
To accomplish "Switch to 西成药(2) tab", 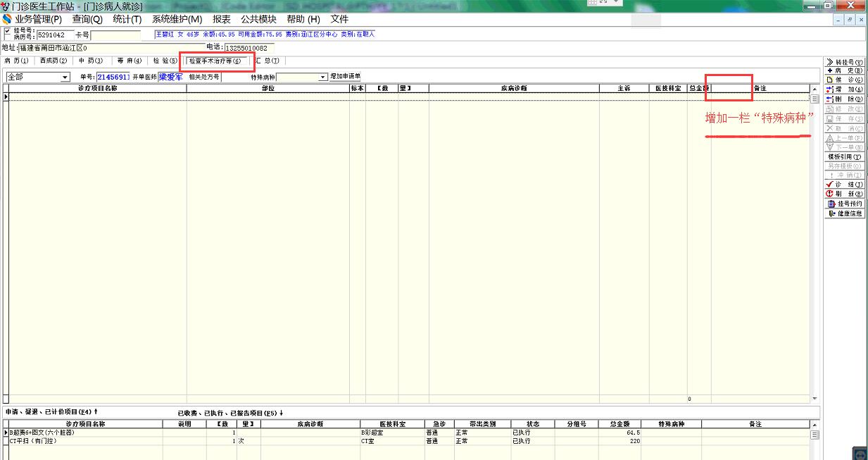I will pos(54,61).
